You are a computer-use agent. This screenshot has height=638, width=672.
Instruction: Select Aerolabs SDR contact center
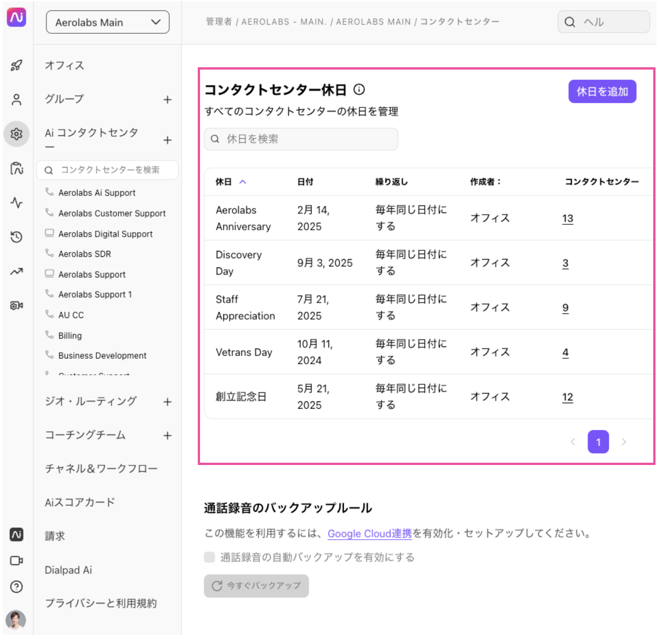click(85, 254)
